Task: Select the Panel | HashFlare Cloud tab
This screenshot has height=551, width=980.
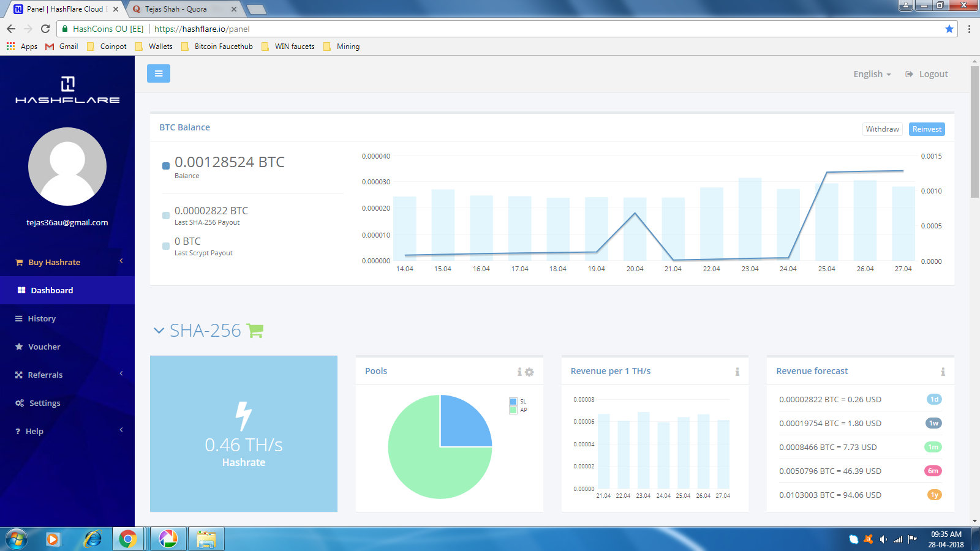Action: (x=66, y=9)
